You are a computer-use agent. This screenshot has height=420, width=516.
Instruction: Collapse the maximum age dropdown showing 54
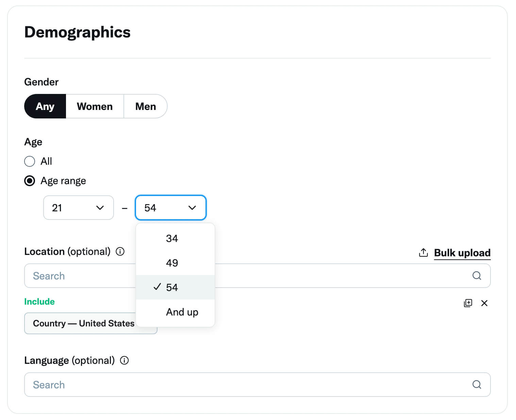pyautogui.click(x=171, y=208)
